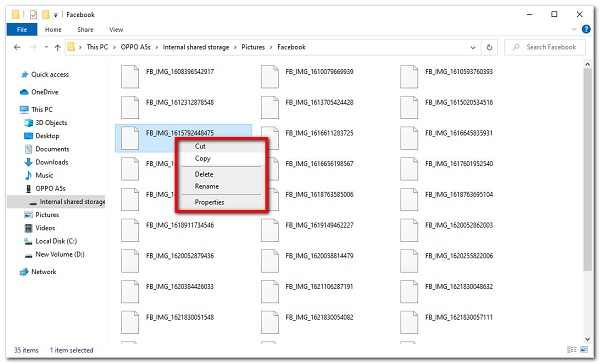Select Network in navigation pane
Viewport: 600px width, 364px height.
point(38,271)
